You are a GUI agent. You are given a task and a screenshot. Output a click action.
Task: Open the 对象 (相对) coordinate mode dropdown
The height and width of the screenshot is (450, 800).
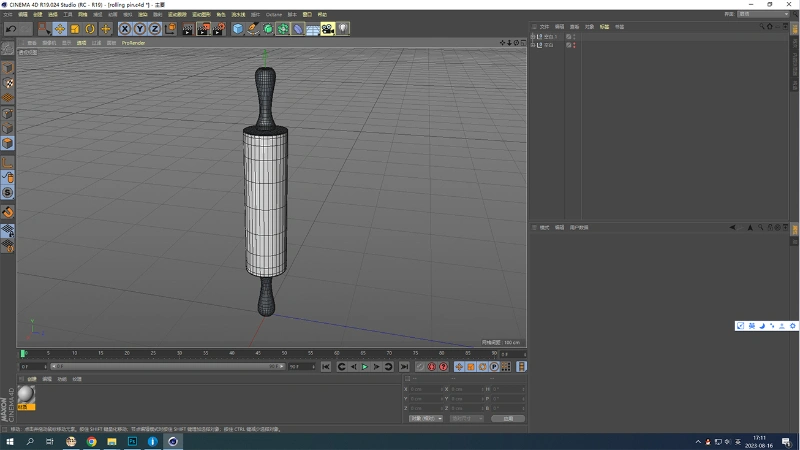(426, 418)
